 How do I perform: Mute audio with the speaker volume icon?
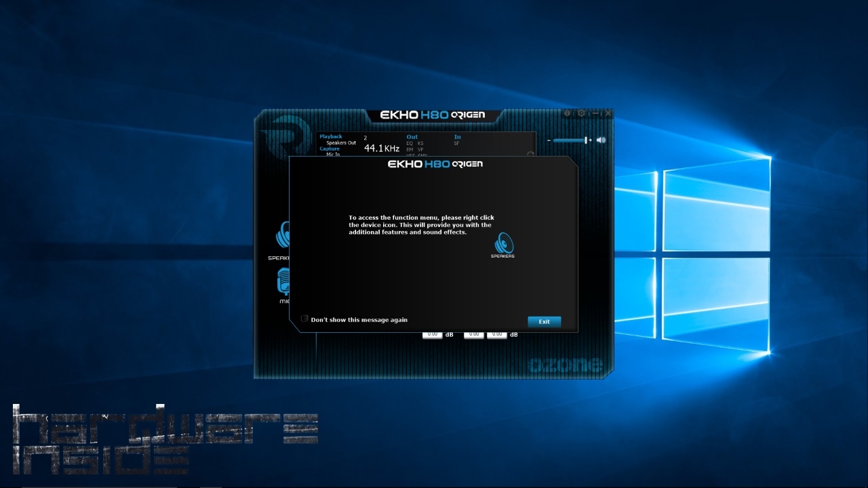pos(601,140)
